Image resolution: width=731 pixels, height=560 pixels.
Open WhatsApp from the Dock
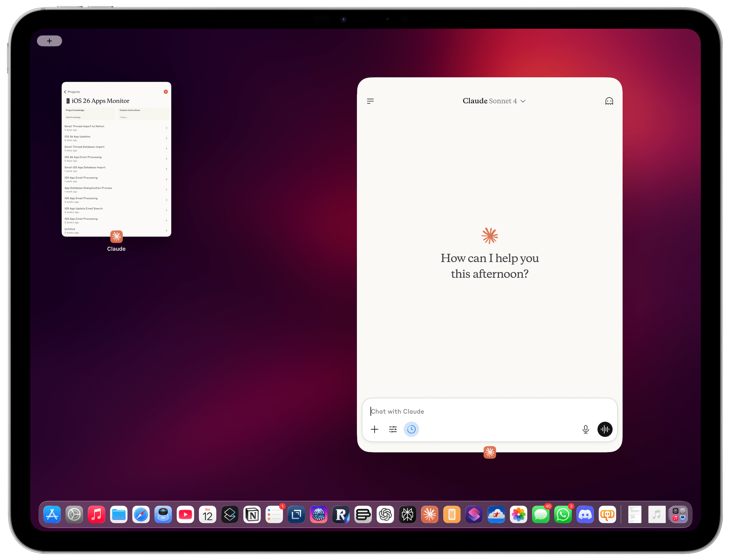pos(563,514)
